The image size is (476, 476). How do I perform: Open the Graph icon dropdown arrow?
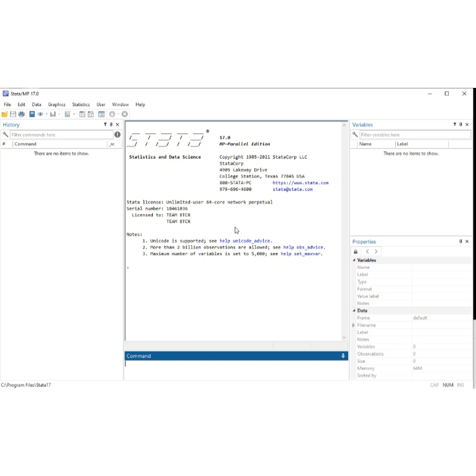coord(59,114)
